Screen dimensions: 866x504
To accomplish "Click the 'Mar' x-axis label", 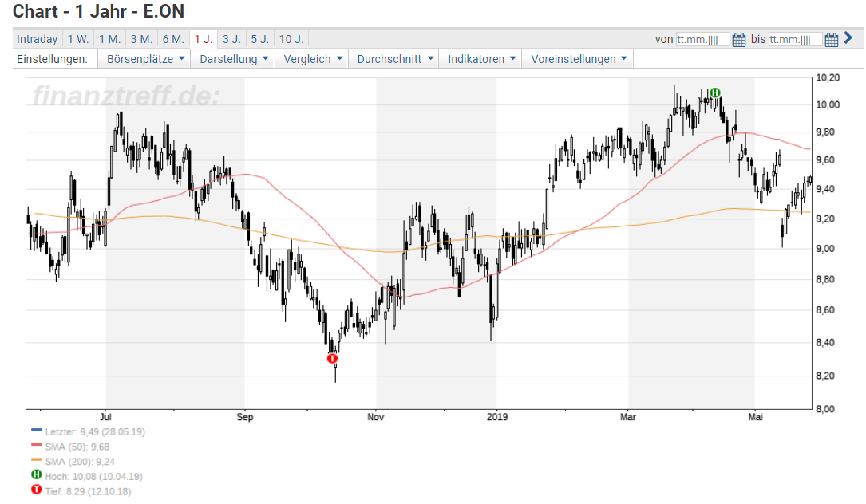I will pos(628,417).
